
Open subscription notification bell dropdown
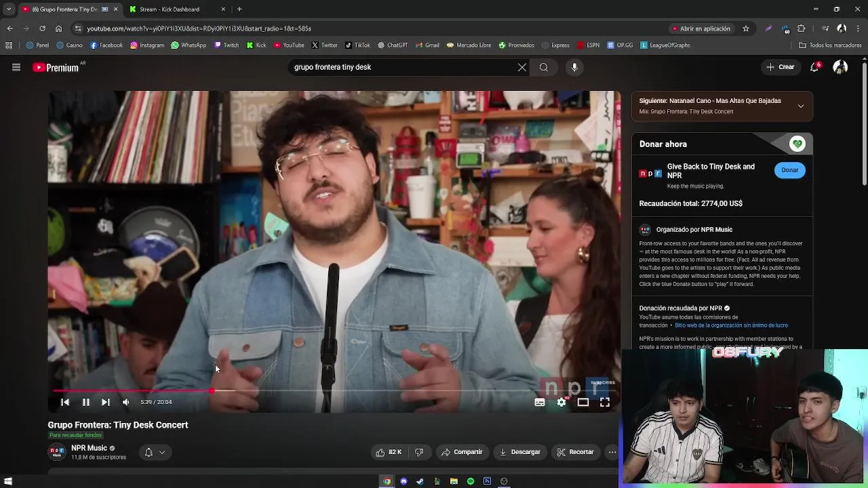click(155, 452)
